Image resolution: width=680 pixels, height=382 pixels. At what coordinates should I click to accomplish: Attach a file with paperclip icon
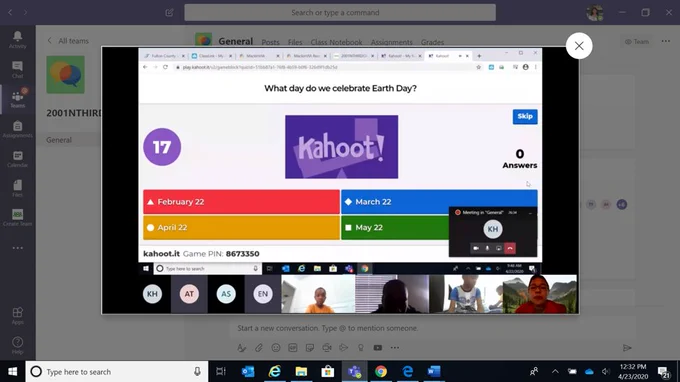[x=258, y=348]
